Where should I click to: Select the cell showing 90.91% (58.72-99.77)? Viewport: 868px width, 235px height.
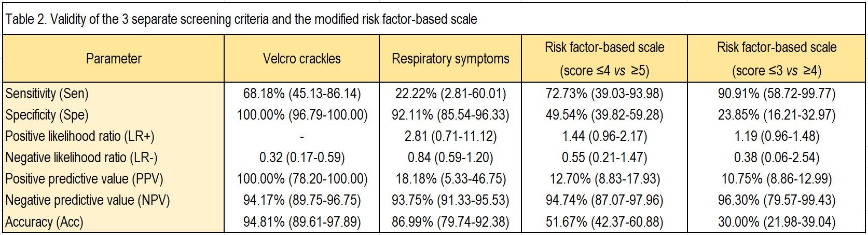pyautogui.click(x=777, y=94)
